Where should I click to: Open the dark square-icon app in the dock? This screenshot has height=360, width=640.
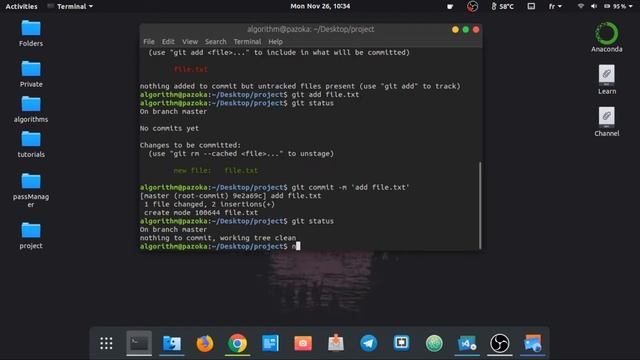pyautogui.click(x=401, y=343)
